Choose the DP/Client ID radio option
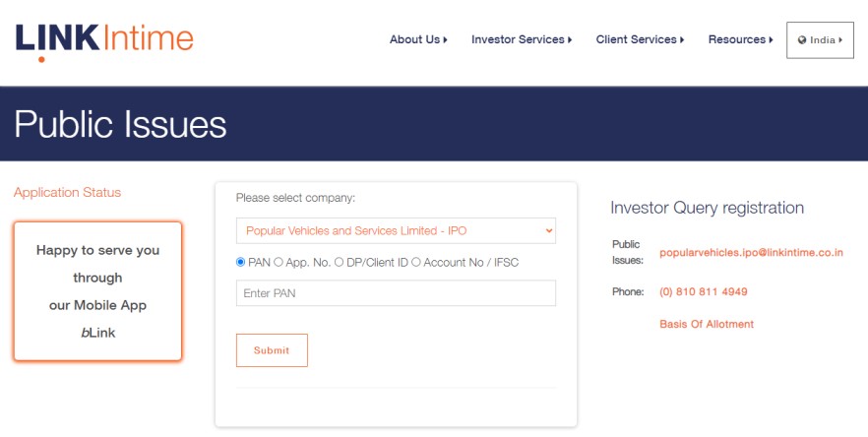 [339, 262]
